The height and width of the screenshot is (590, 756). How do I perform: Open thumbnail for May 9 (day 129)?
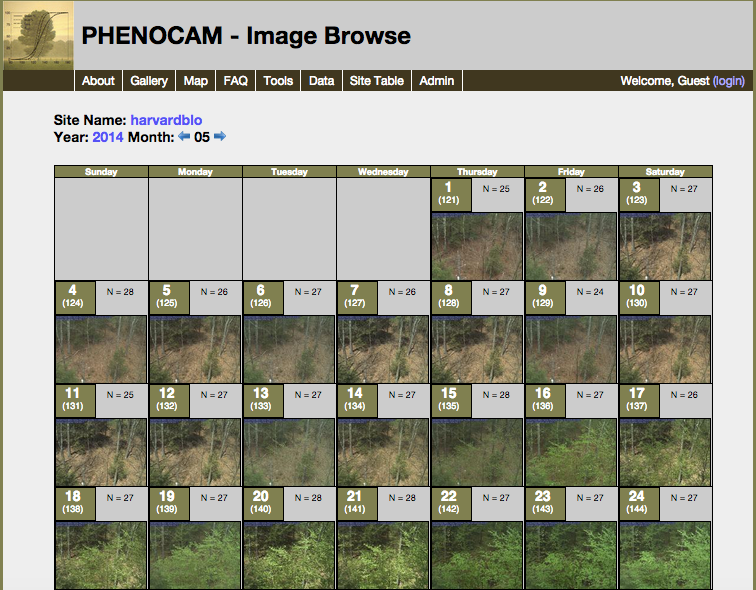click(571, 349)
